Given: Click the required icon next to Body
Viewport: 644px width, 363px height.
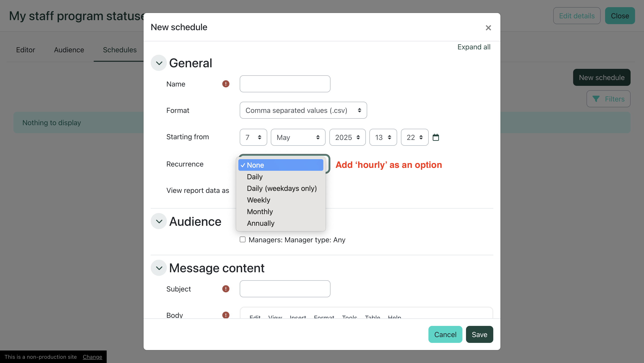Looking at the screenshot, I should point(225,315).
